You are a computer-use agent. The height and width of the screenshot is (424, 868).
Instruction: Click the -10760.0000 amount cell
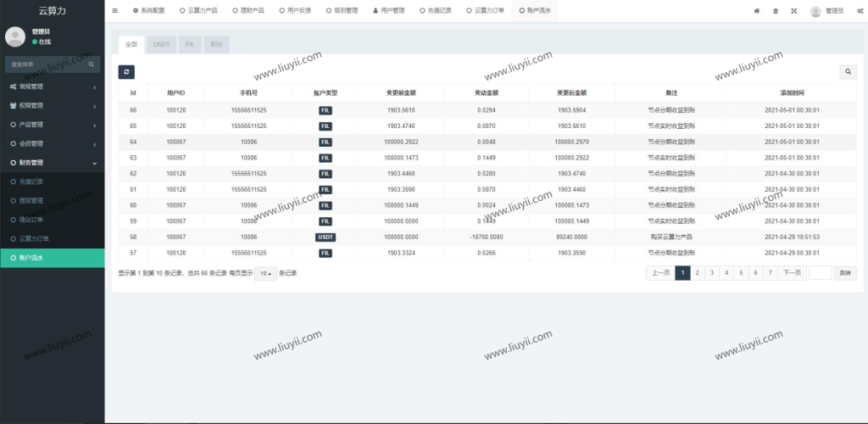coord(487,237)
